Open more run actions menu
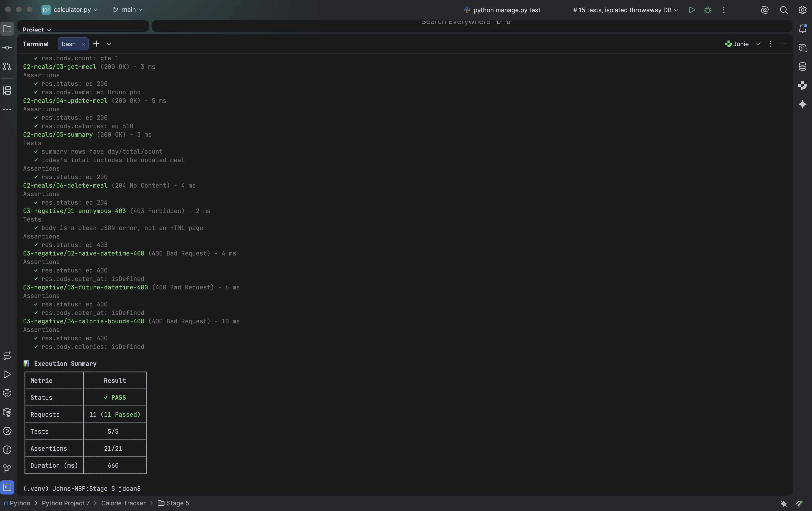Screen dimensions: 812x511 tap(724, 10)
